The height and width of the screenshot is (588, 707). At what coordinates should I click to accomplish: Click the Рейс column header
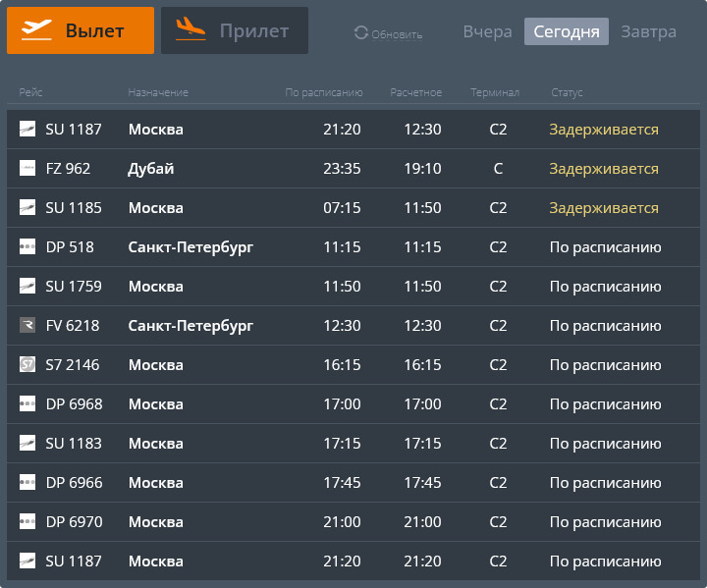tap(30, 92)
